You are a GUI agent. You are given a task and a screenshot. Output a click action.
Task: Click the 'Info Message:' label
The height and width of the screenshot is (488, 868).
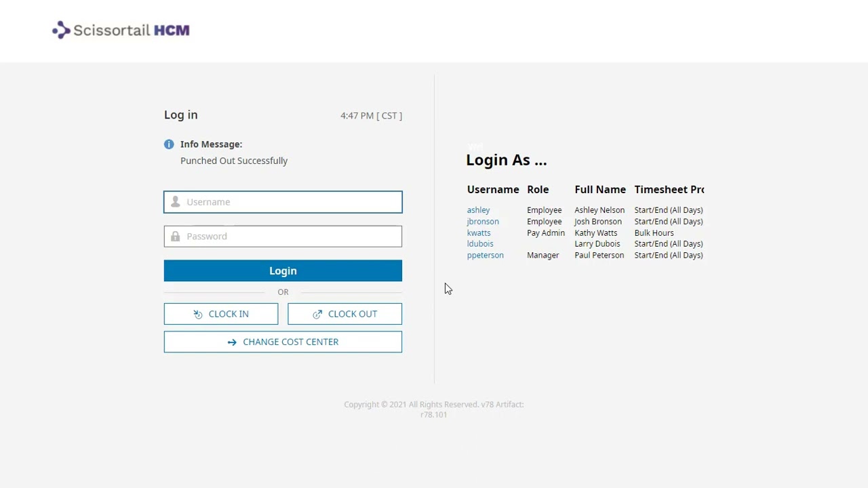coord(211,144)
